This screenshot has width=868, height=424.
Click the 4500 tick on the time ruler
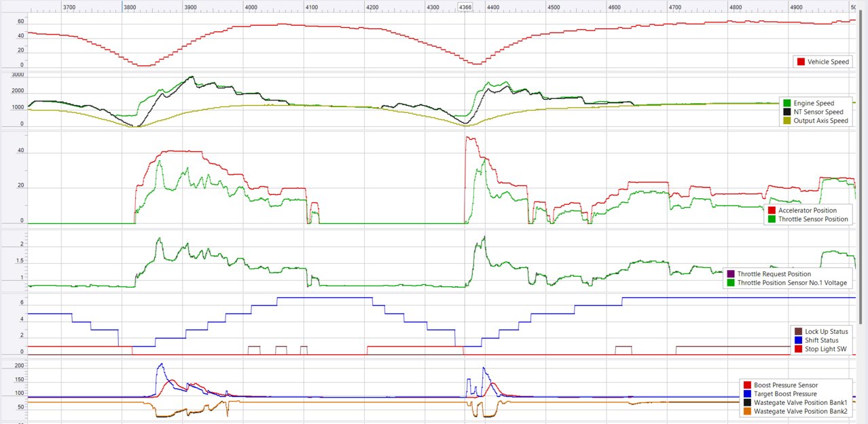pos(554,7)
